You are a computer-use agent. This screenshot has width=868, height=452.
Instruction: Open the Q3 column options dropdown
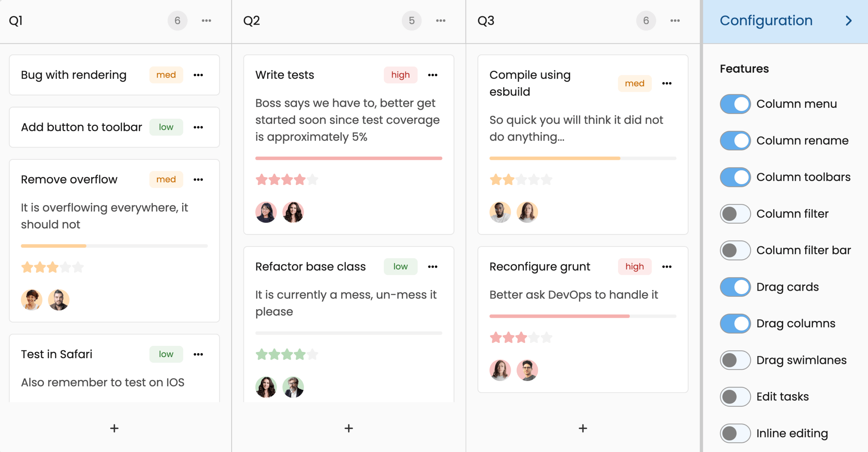tap(675, 20)
